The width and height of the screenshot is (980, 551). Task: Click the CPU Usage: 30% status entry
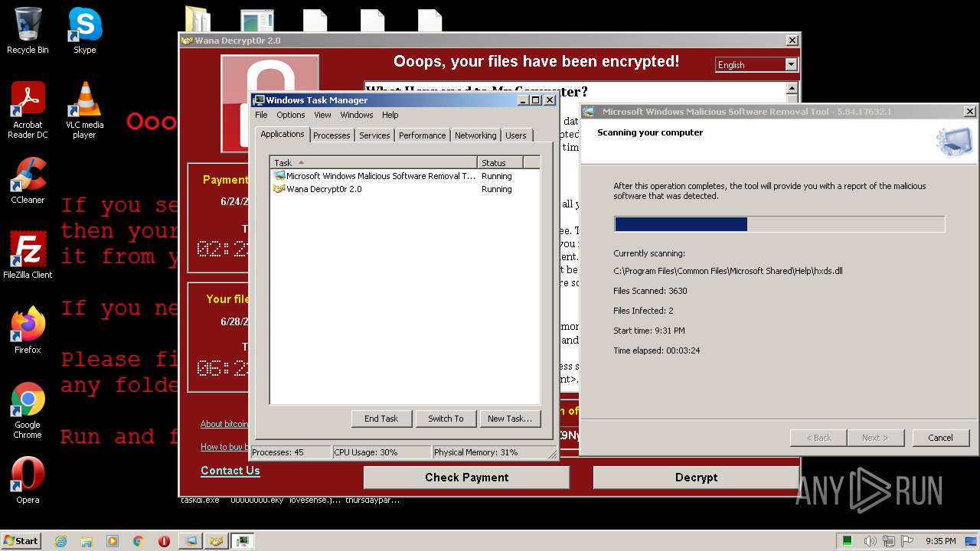point(381,452)
